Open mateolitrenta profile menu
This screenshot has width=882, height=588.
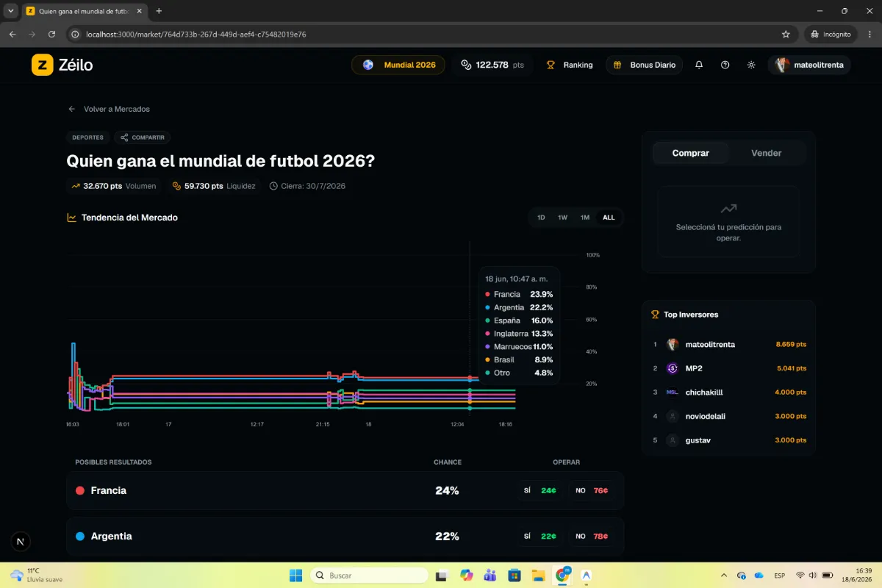(809, 65)
